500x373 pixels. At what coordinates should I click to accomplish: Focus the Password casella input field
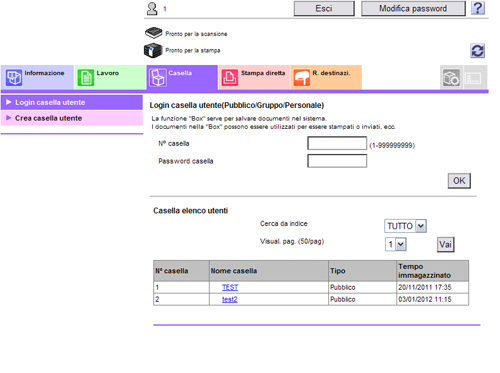coord(337,161)
